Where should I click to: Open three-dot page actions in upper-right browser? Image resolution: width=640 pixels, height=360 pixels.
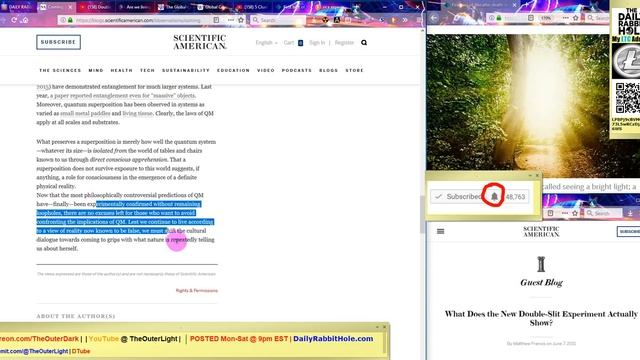pyautogui.click(x=565, y=18)
